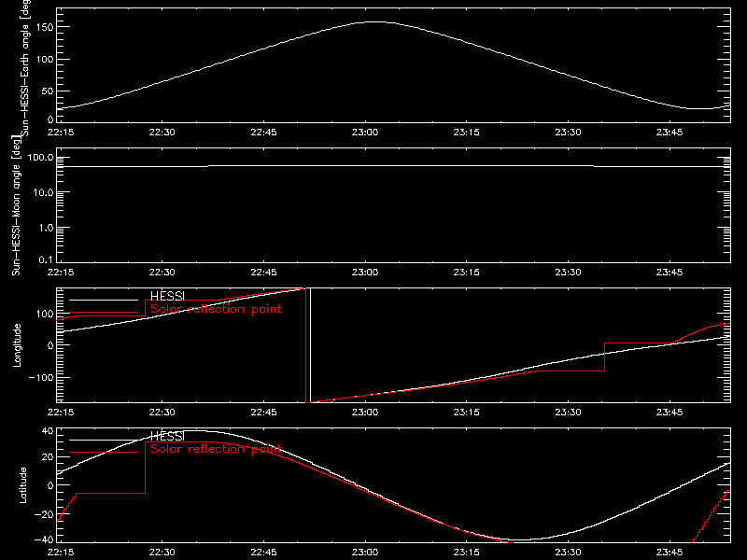Click the -20 tick on Latitude plot

click(44, 514)
